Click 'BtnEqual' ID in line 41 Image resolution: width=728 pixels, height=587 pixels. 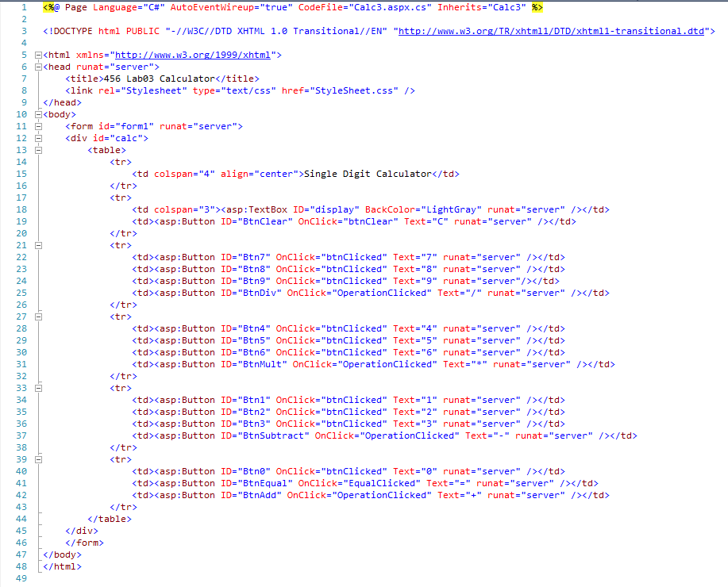click(x=265, y=484)
